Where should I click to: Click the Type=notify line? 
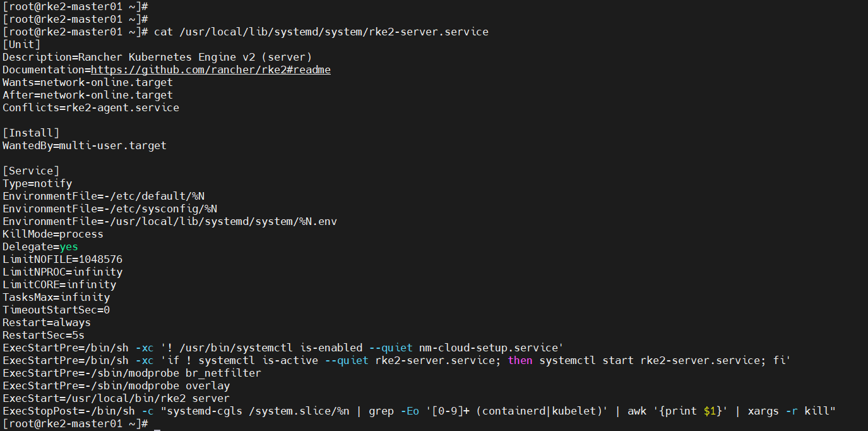pos(37,183)
